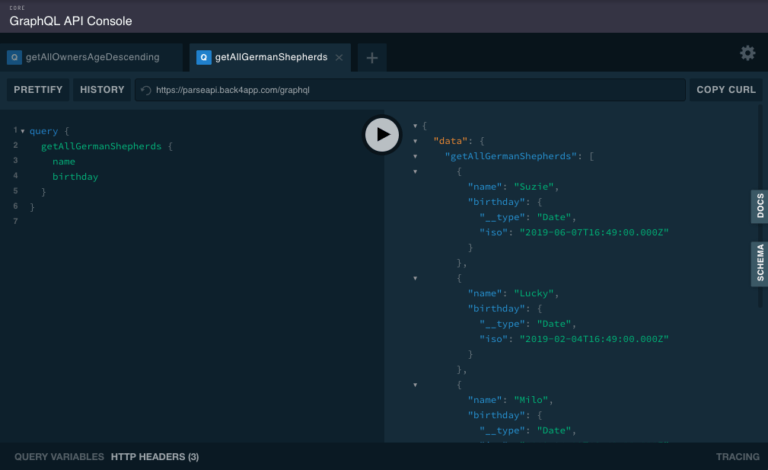768x470 pixels.
Task: Click the birthday field on line 4
Action: [75, 177]
